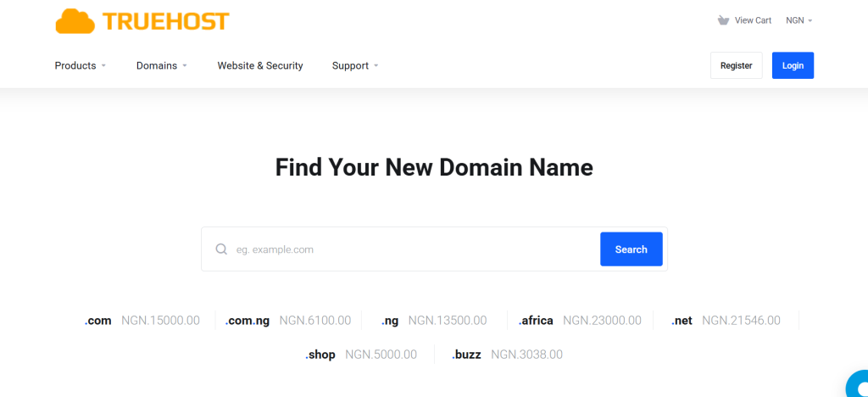868x397 pixels.
Task: Choose the .africa domain extension
Action: (536, 321)
